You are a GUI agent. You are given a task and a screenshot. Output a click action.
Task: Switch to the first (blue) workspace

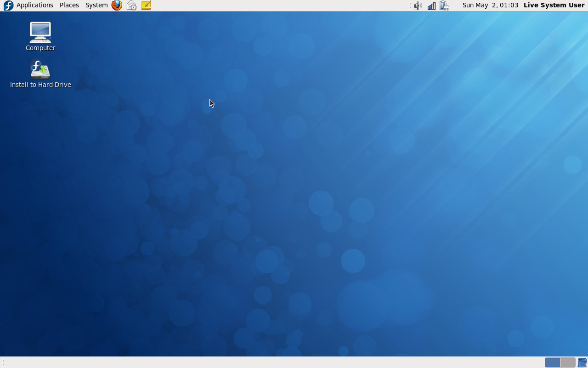(x=553, y=362)
